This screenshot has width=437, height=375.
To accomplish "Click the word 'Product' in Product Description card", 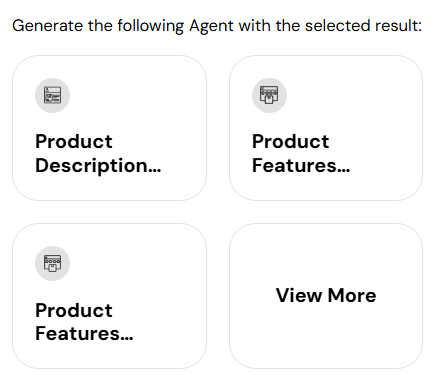I will tap(74, 141).
